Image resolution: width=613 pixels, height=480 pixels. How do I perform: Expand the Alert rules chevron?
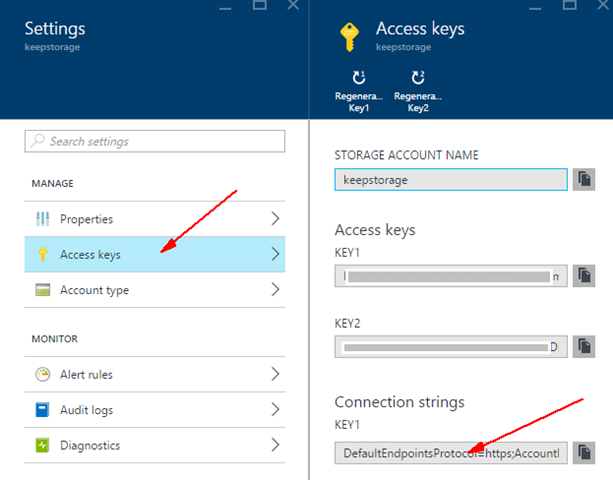pyautogui.click(x=274, y=375)
